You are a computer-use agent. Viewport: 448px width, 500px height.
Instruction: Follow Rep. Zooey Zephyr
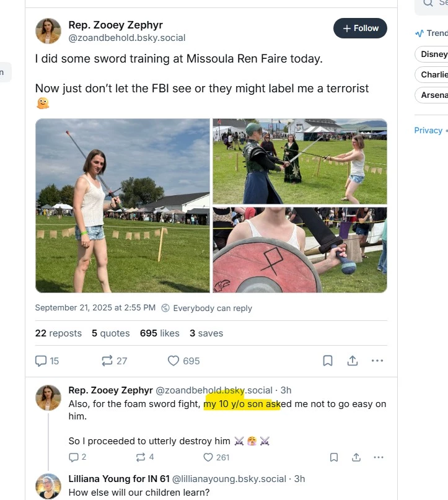pos(360,29)
